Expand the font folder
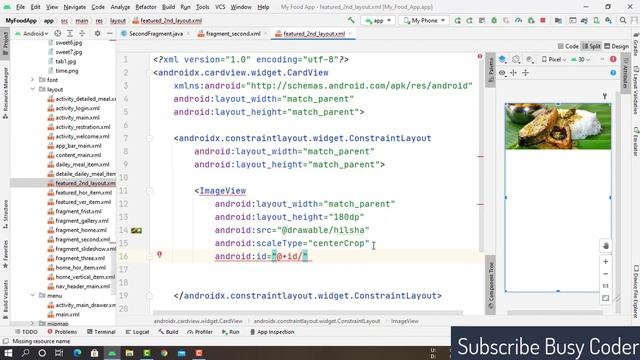The image size is (640, 360). 32,80
